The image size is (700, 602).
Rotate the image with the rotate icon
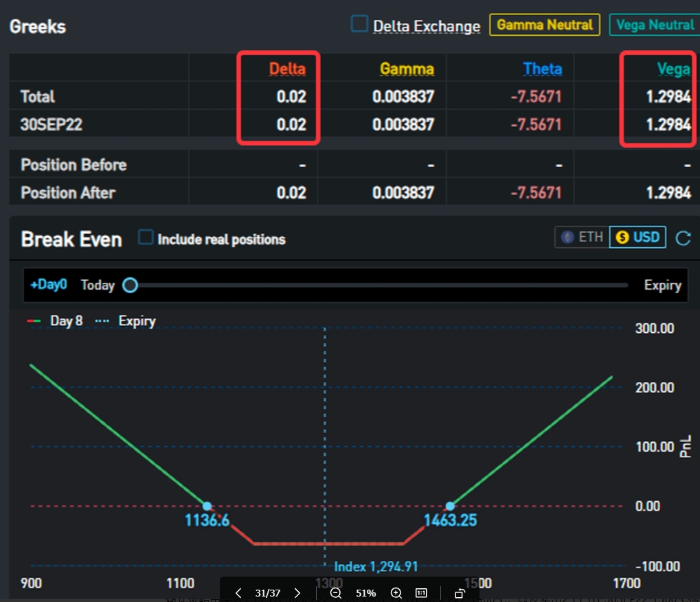pyautogui.click(x=460, y=593)
